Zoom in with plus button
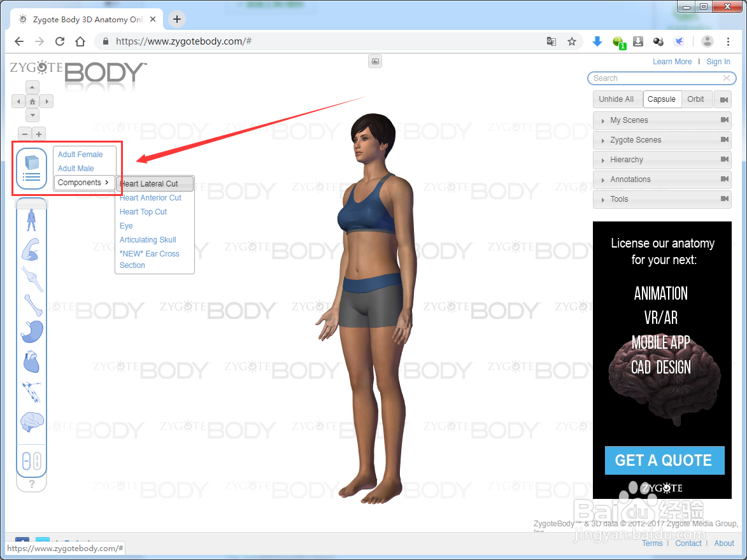This screenshot has width=747, height=560. 39,134
